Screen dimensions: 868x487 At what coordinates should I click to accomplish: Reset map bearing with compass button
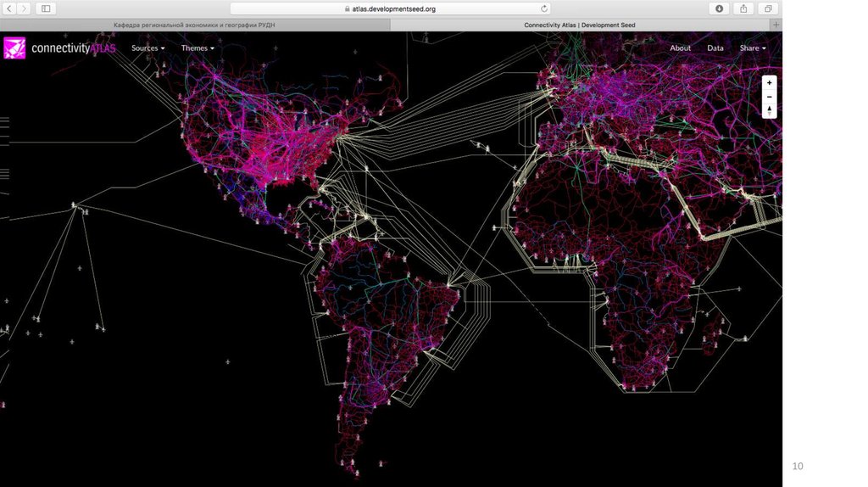pyautogui.click(x=769, y=110)
